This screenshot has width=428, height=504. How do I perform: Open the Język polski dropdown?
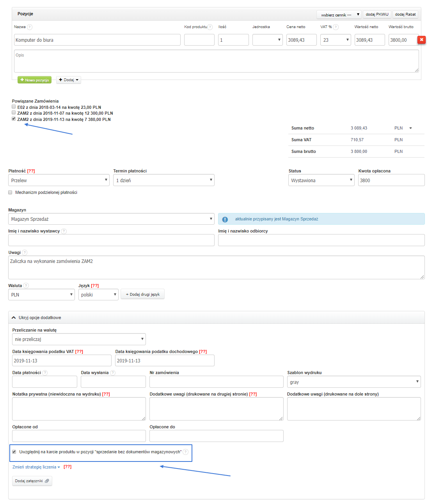click(x=98, y=295)
